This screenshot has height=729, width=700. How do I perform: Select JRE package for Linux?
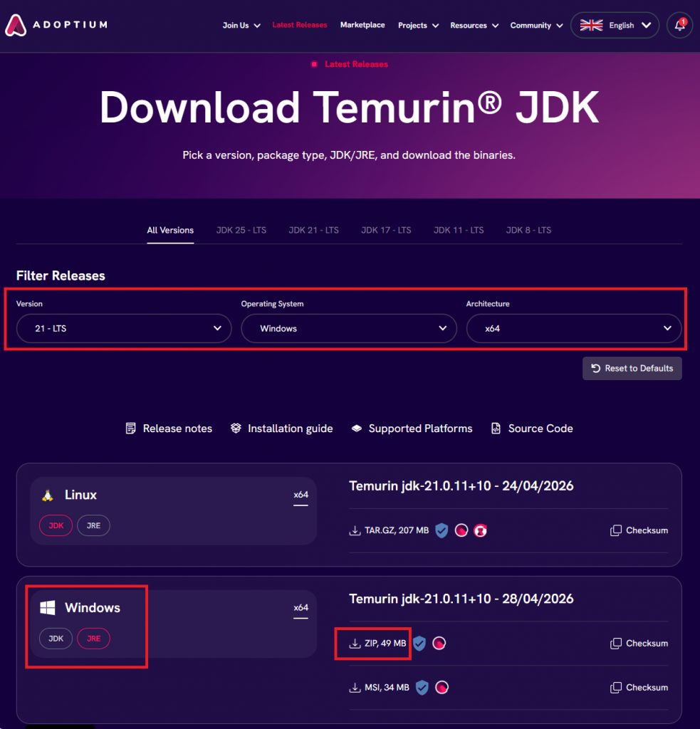[93, 526]
